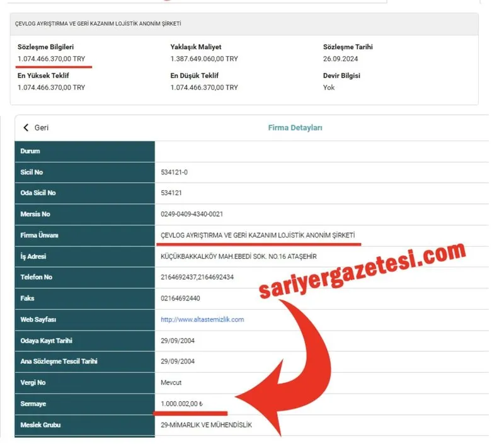The height and width of the screenshot is (444, 504).
Task: Click the Telefon No numbers
Action: point(197,277)
